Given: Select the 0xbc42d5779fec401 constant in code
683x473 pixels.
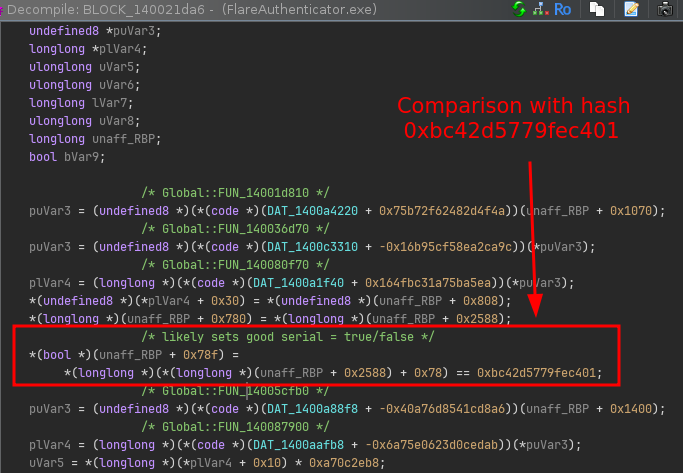Looking at the screenshot, I should (539, 373).
